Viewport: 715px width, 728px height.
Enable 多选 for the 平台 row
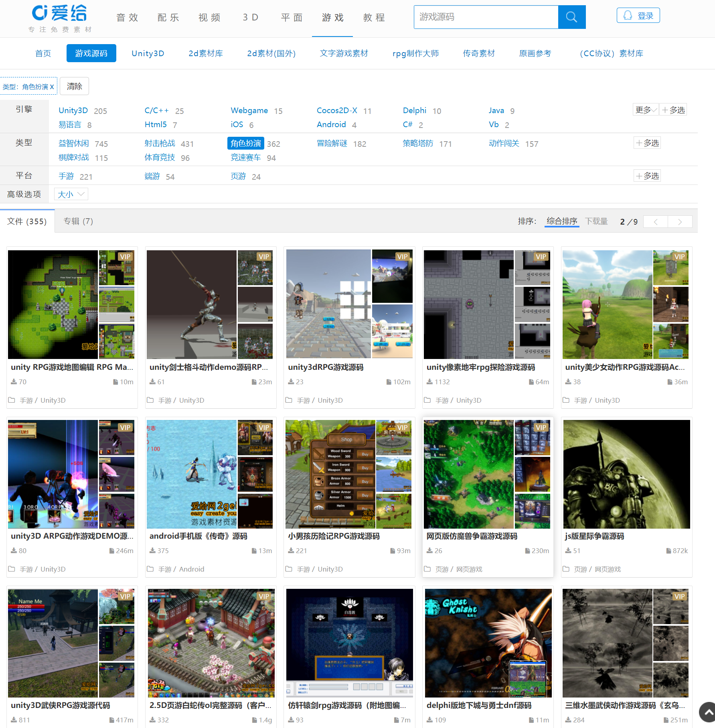click(647, 176)
